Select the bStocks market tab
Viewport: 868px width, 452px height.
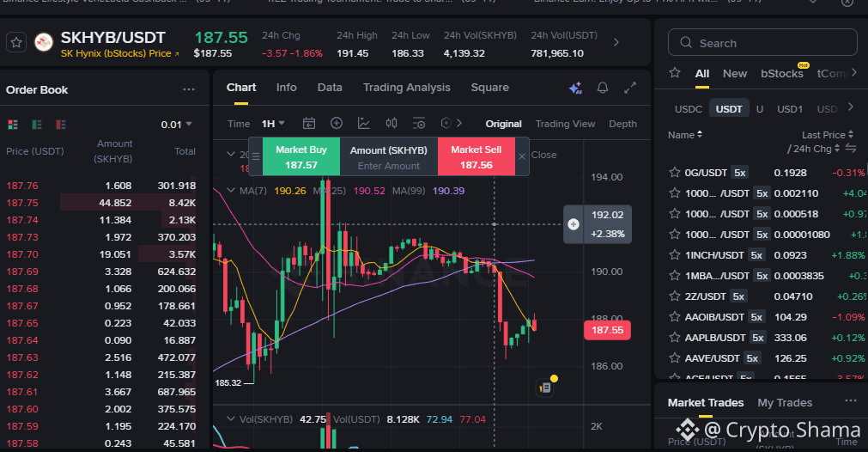coord(781,74)
